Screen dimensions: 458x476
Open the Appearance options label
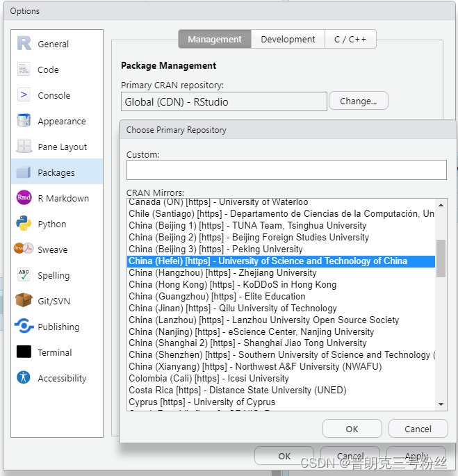pos(62,122)
